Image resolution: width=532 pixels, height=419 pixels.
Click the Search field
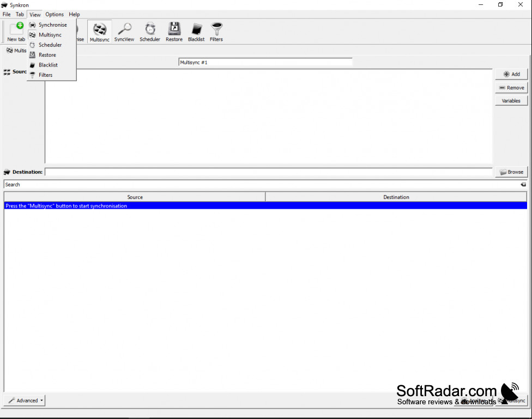pos(261,185)
